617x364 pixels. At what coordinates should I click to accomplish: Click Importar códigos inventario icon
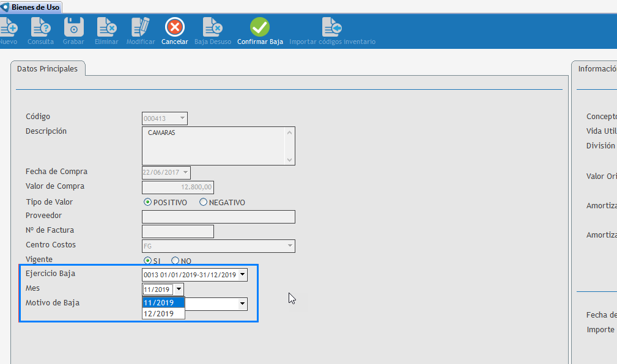tap(332, 27)
